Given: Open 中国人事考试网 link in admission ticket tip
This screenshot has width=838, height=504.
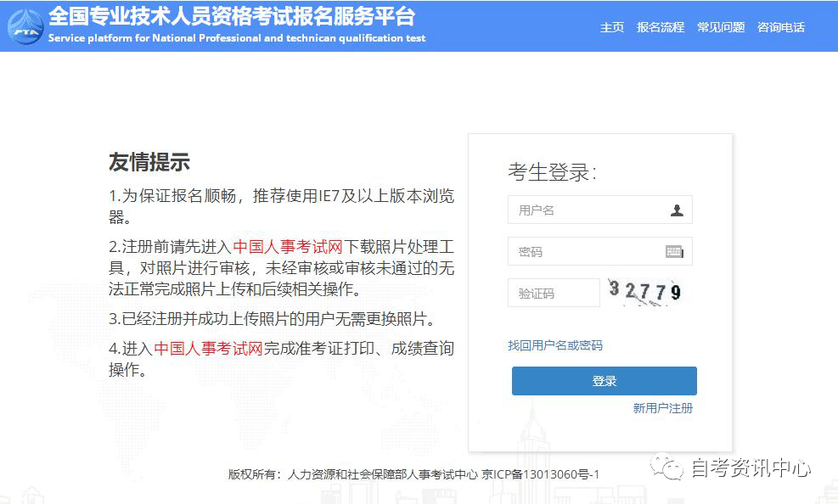Looking at the screenshot, I should 209,348.
